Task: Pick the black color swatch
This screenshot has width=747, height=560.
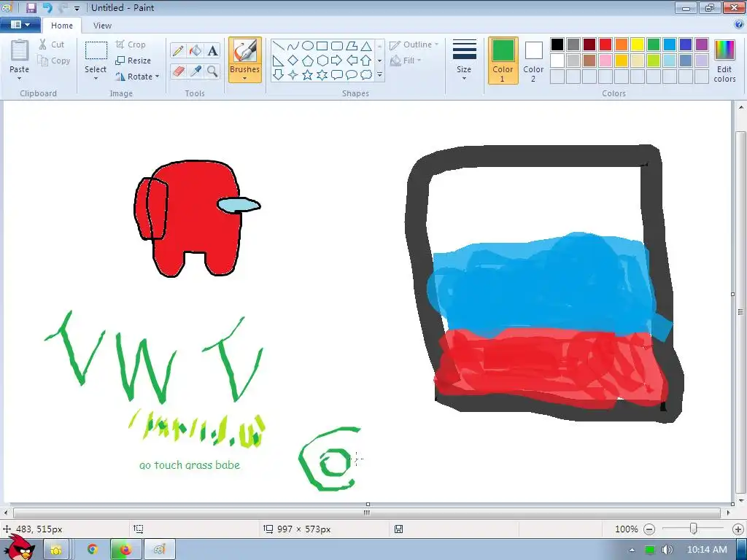Action: [557, 44]
